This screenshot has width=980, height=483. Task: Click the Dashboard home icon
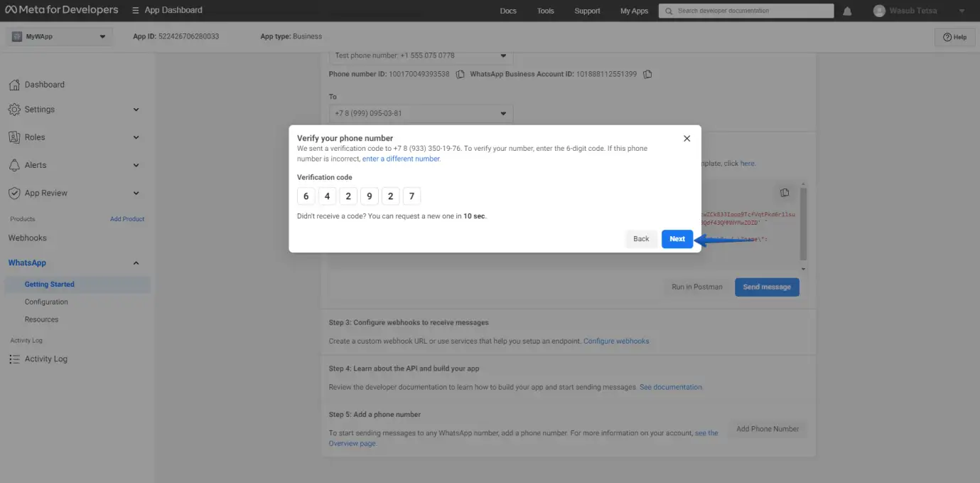click(x=14, y=85)
